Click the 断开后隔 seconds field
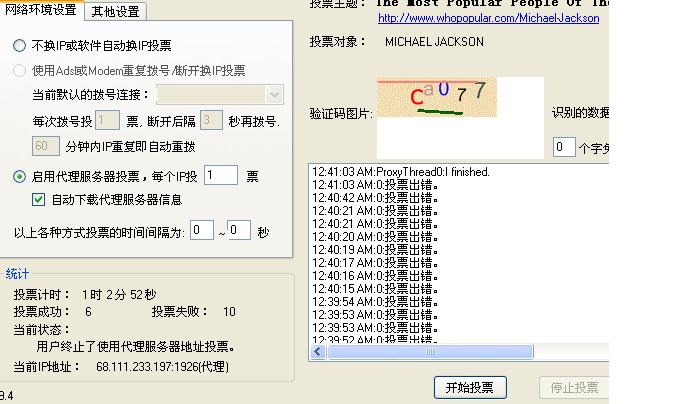This screenshot has width=683, height=404. point(210,121)
